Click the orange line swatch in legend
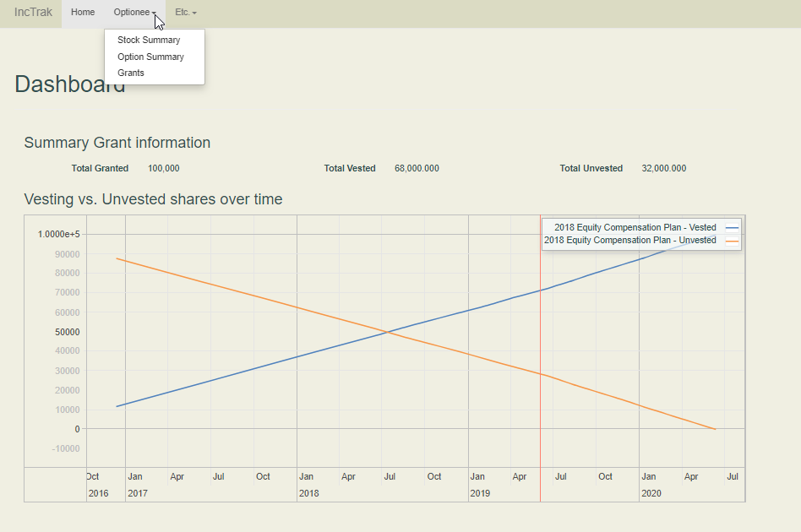Screen dimensions: 801x532 (732, 241)
